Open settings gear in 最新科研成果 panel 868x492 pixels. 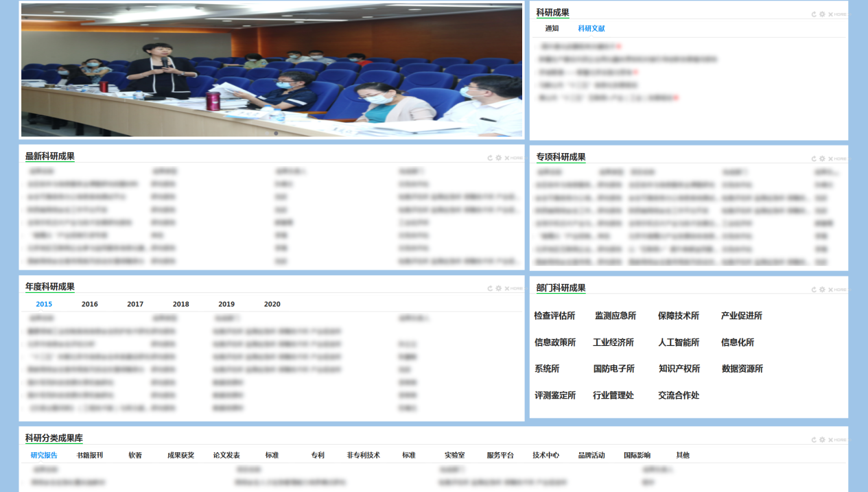[x=498, y=158]
